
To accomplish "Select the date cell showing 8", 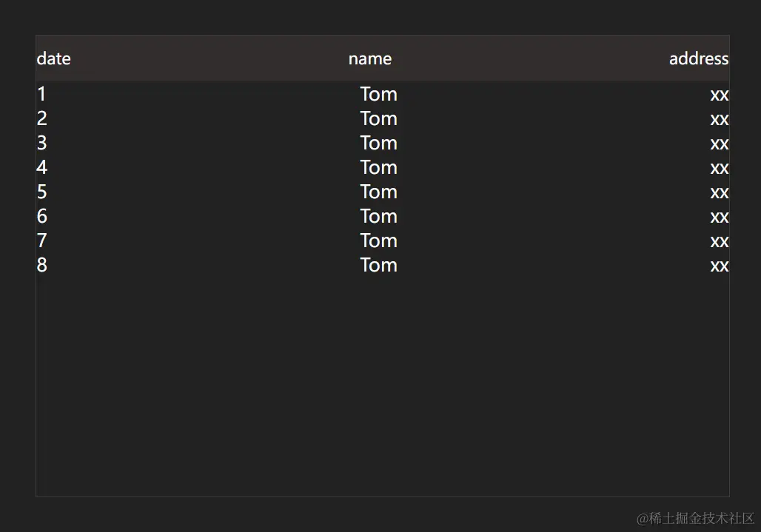I will 42,265.
